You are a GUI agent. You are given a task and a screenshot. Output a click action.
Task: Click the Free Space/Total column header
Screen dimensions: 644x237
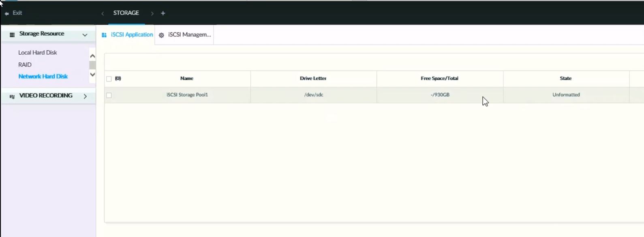click(x=440, y=78)
